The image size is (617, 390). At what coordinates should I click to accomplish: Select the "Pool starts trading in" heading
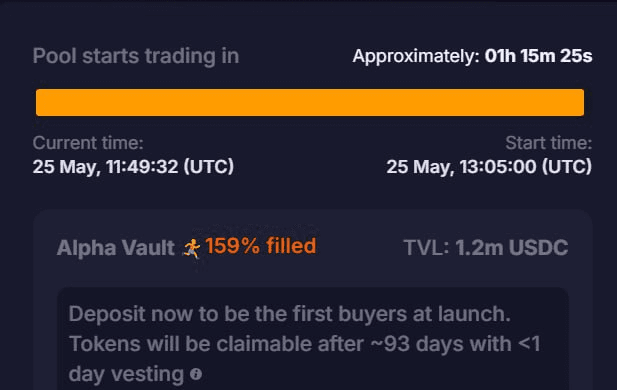click(136, 56)
